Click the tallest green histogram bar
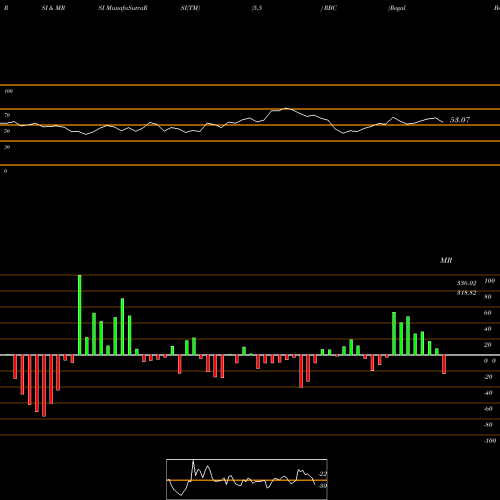The width and height of the screenshot is (500, 500). pos(80,315)
